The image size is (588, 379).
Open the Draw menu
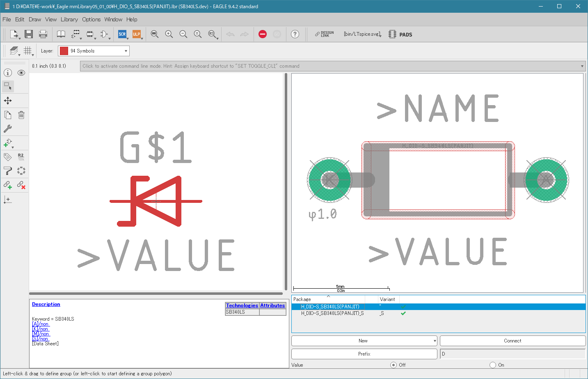coord(35,19)
